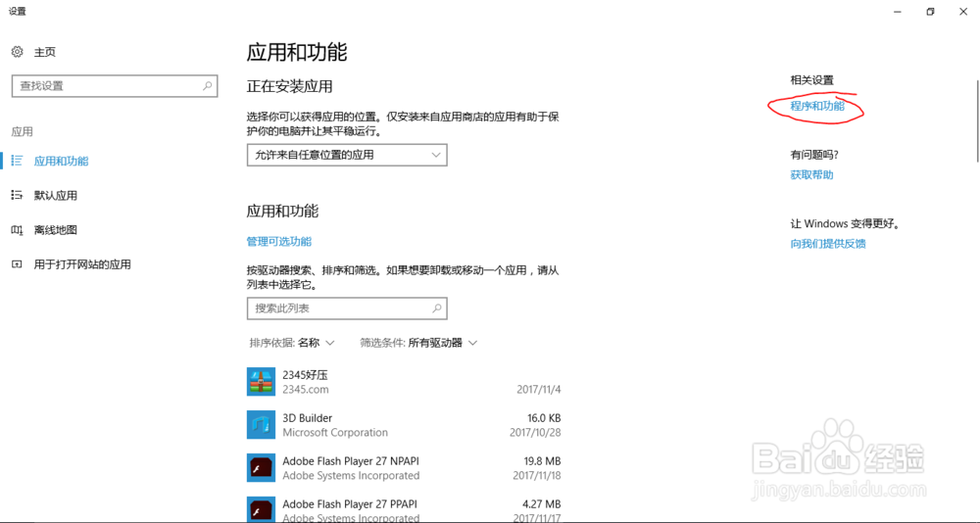
Task: Click the Home gear icon
Action: (x=18, y=52)
